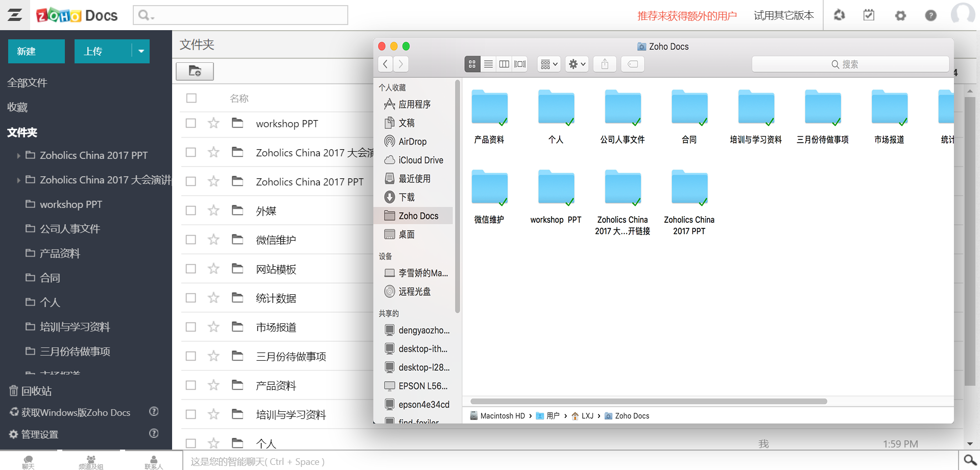Open 回收站 in left sidebar

pos(31,391)
